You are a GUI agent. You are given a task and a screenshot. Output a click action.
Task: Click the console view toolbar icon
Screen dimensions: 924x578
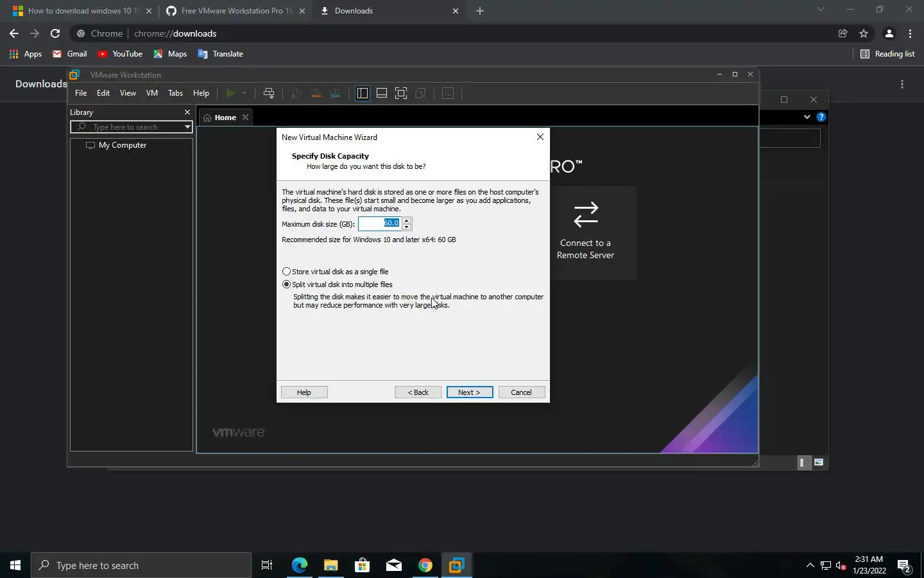(448, 93)
